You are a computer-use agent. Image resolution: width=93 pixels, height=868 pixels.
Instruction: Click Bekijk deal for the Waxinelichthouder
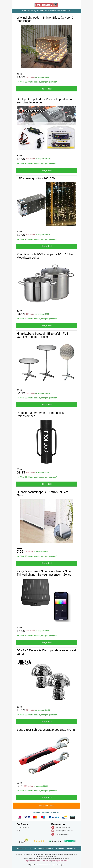tap(46, 89)
